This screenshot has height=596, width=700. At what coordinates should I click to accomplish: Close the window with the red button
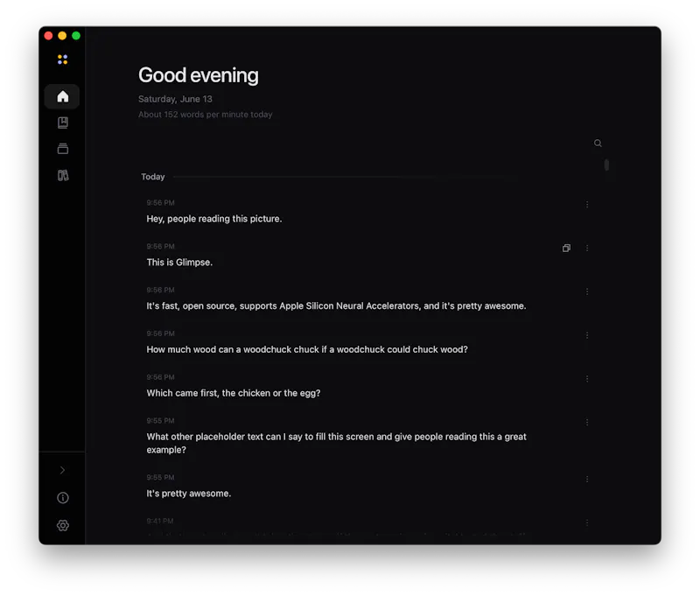[49, 36]
